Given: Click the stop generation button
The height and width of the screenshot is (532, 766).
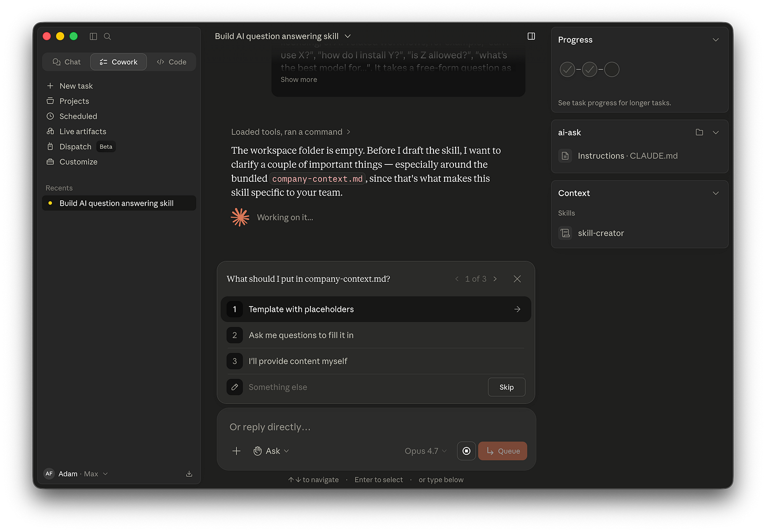Looking at the screenshot, I should tap(467, 451).
